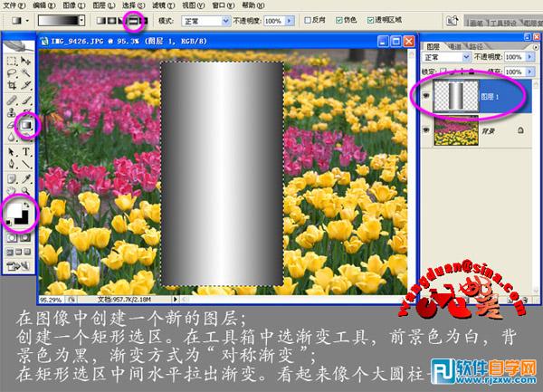The width and height of the screenshot is (543, 392).
Task: Open options bar 不透明度 slider arrow
Action: 290,21
